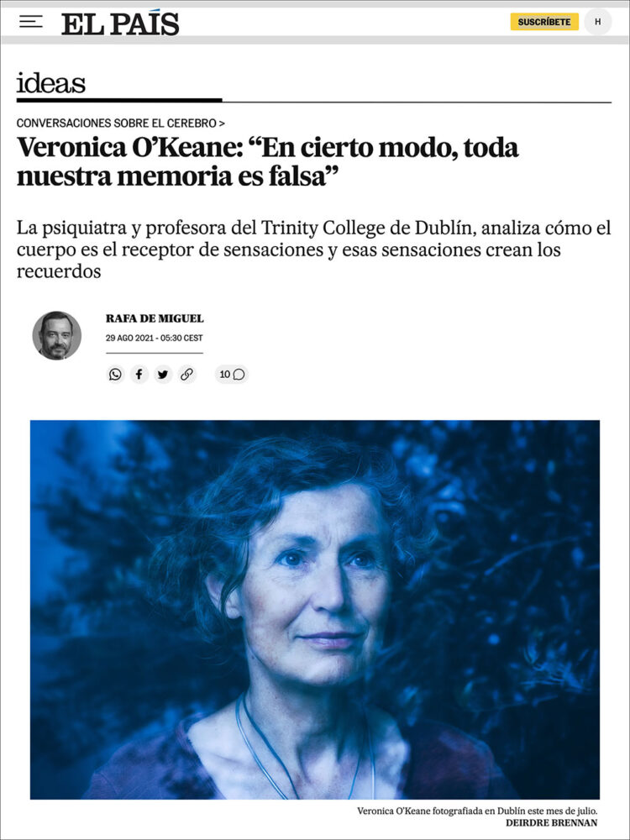Click the article headline about memoria falsa
This screenshot has width=630, height=840.
tap(268, 162)
